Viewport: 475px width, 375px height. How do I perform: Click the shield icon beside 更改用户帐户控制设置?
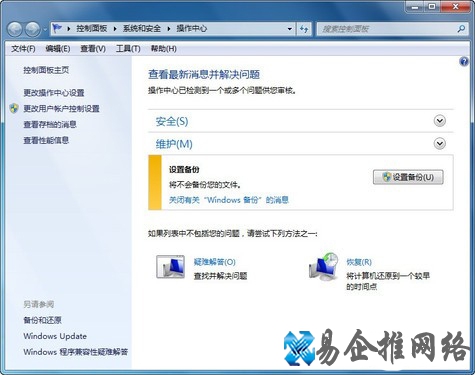click(14, 108)
